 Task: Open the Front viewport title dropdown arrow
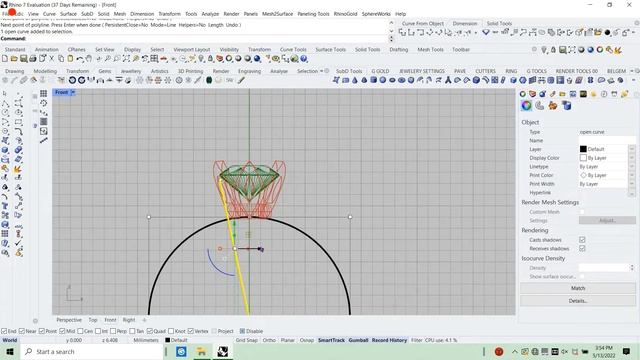pyautogui.click(x=73, y=93)
